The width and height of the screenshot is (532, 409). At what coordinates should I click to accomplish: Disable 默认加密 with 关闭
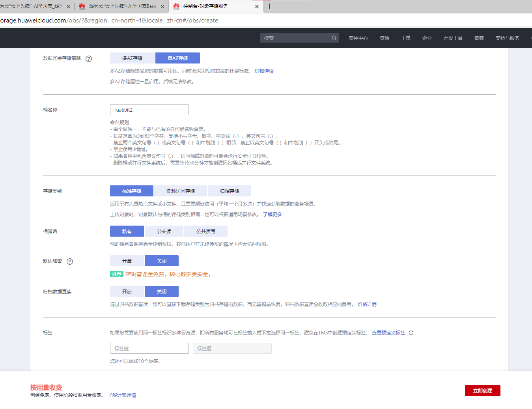[162, 261]
